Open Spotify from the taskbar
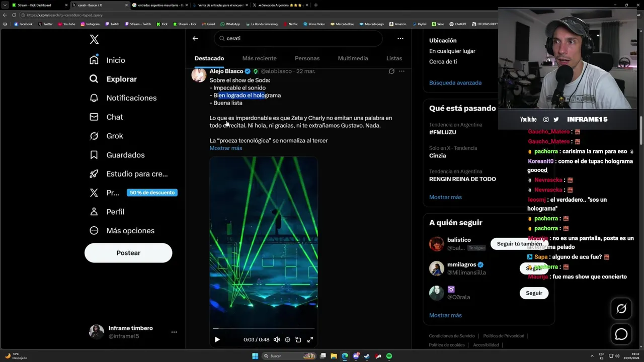The width and height of the screenshot is (644, 362). pyautogui.click(x=389, y=356)
